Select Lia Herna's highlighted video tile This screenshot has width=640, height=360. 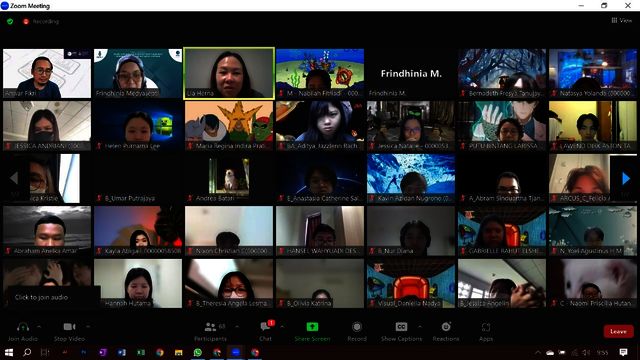click(229, 73)
